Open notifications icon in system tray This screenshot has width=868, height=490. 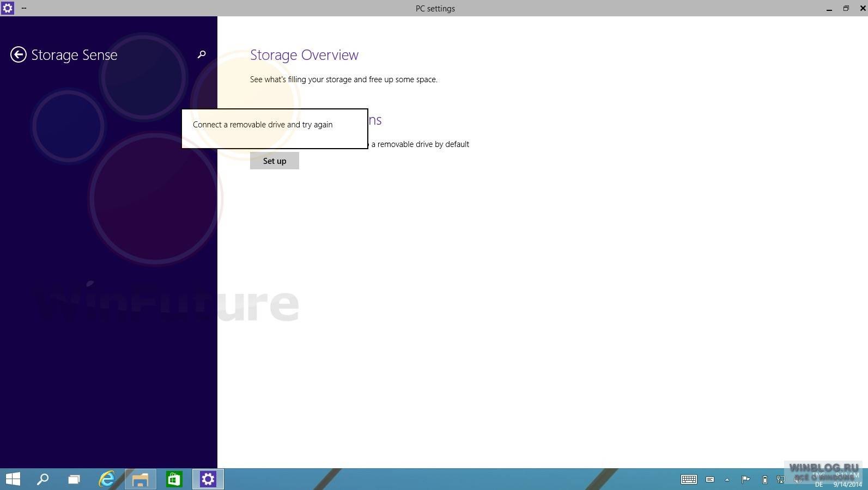pyautogui.click(x=710, y=480)
